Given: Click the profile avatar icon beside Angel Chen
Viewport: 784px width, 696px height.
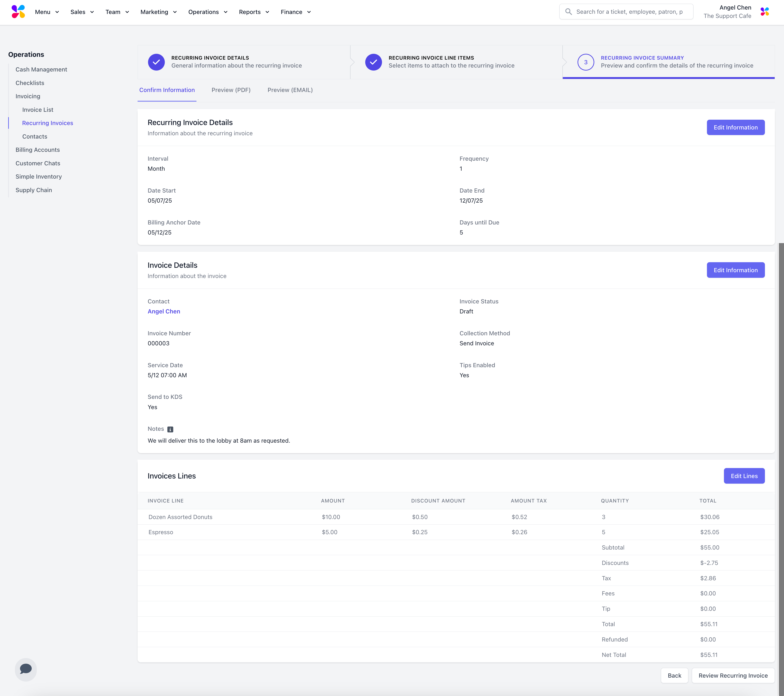Looking at the screenshot, I should click(764, 12).
